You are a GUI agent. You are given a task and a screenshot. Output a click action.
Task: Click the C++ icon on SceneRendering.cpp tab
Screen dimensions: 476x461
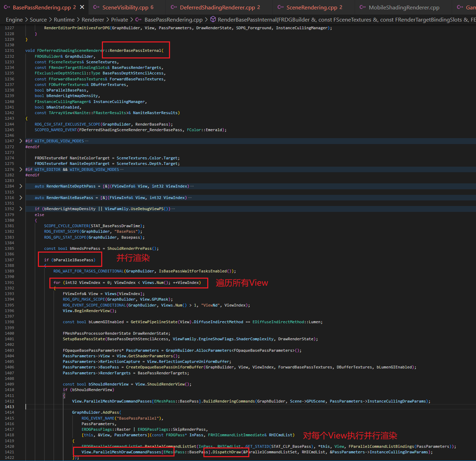pos(280,7)
